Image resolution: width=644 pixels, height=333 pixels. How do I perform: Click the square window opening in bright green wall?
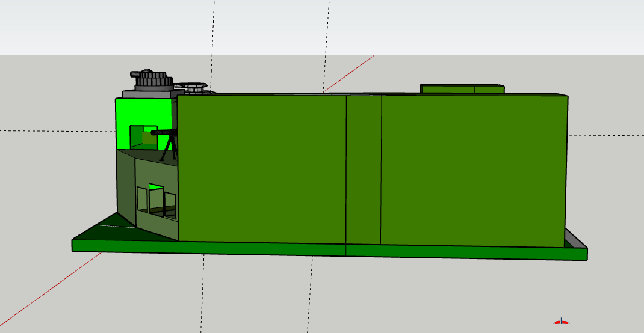point(144,138)
